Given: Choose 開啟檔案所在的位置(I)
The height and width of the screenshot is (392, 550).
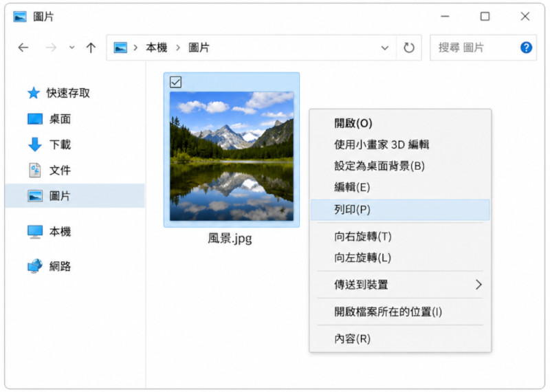Looking at the screenshot, I should (x=400, y=312).
